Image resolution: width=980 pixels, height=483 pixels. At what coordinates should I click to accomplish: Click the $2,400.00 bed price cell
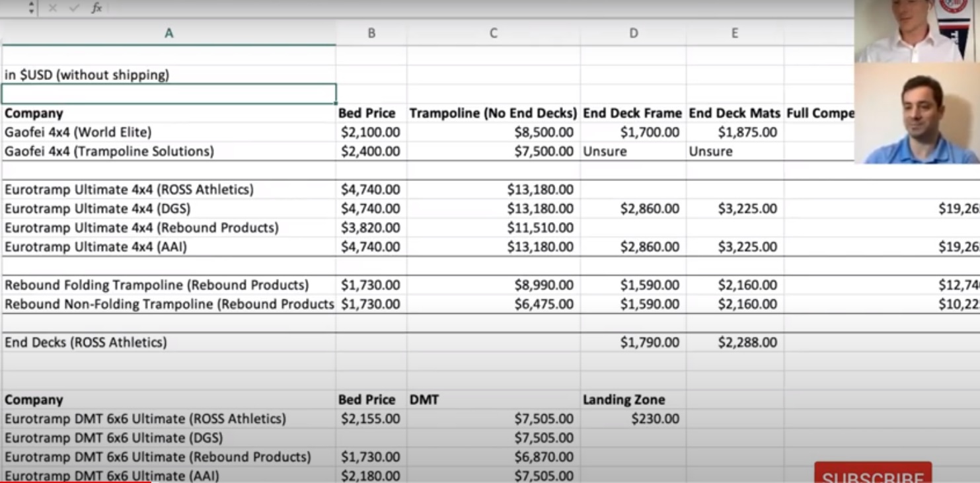(371, 151)
